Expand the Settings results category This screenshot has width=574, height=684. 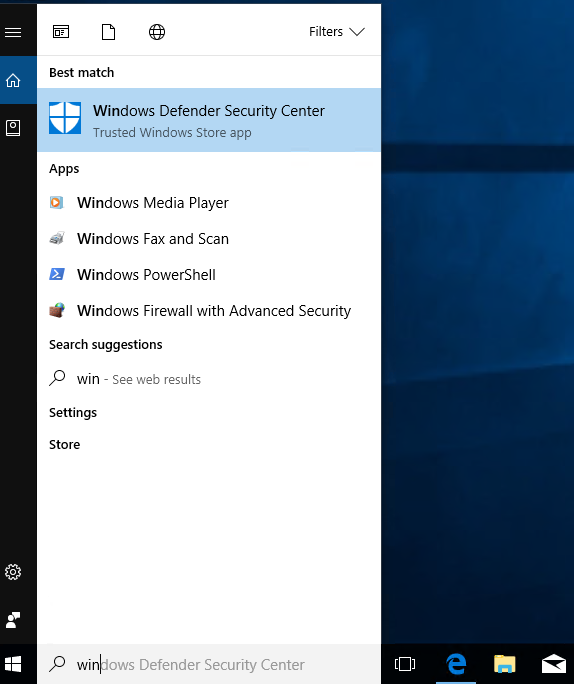click(73, 413)
